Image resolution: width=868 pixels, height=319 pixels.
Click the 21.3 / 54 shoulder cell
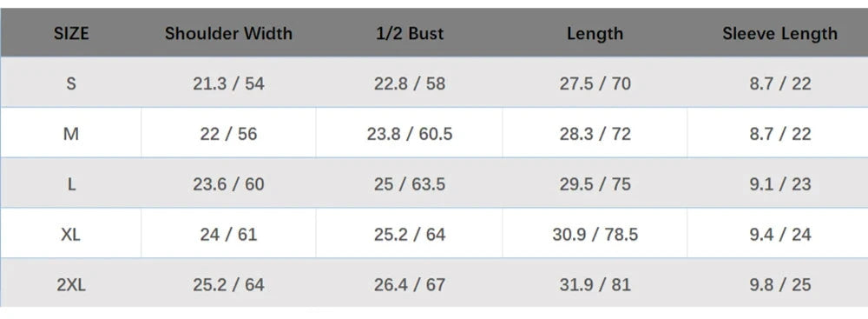(228, 83)
